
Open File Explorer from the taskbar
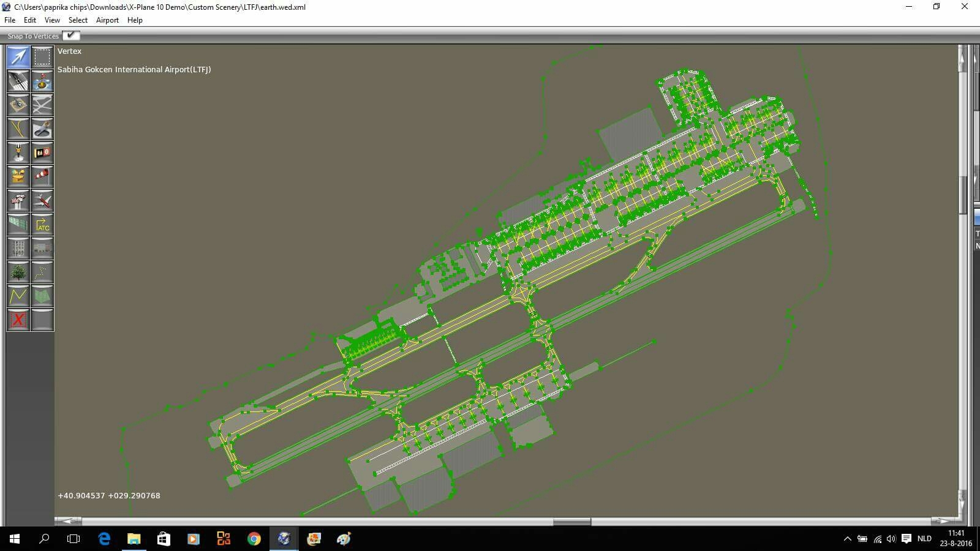click(x=134, y=539)
